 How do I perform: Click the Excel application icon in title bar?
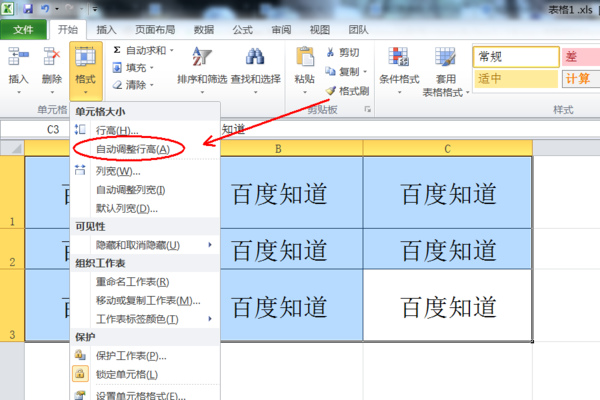[7, 8]
